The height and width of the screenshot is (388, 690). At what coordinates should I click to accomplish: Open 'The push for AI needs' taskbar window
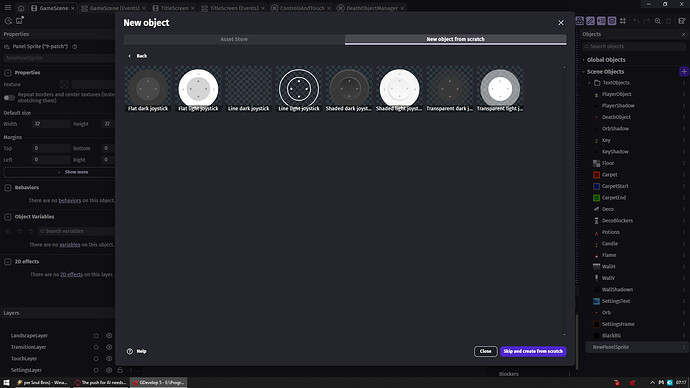(x=100, y=383)
